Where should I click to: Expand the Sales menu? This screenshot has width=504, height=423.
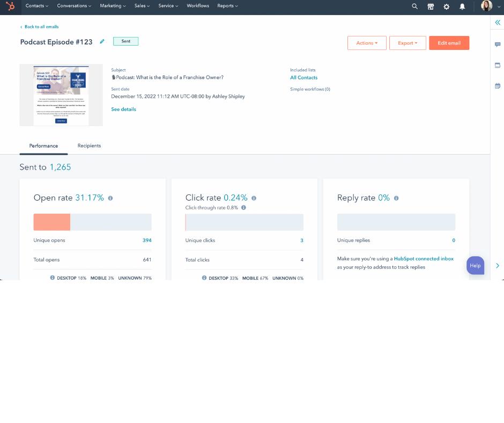pos(142,6)
